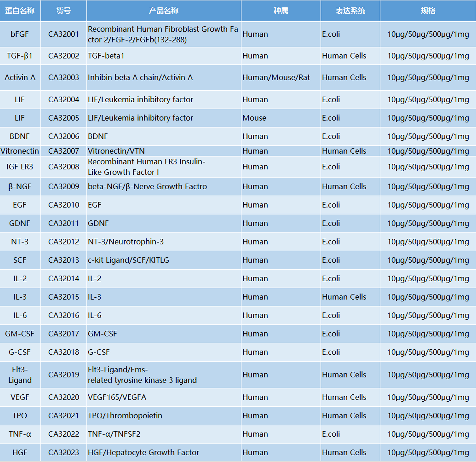
Task: Select the HGF/Hepatocyte Growth Factor product name
Action: pos(164,453)
